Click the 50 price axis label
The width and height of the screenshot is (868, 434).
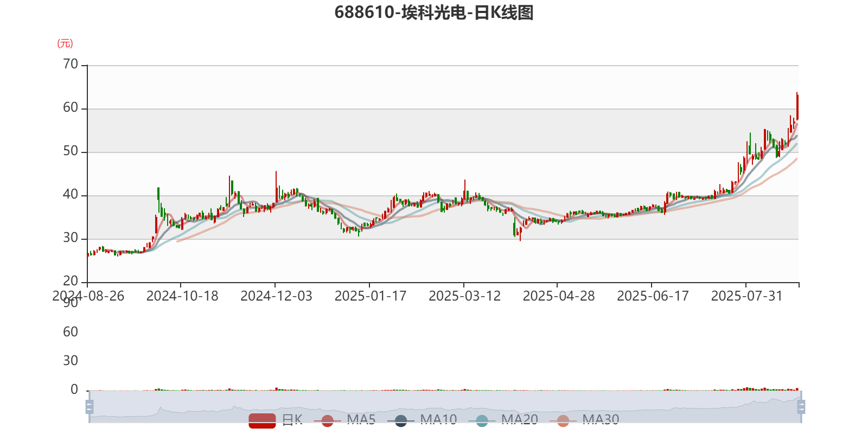click(71, 151)
